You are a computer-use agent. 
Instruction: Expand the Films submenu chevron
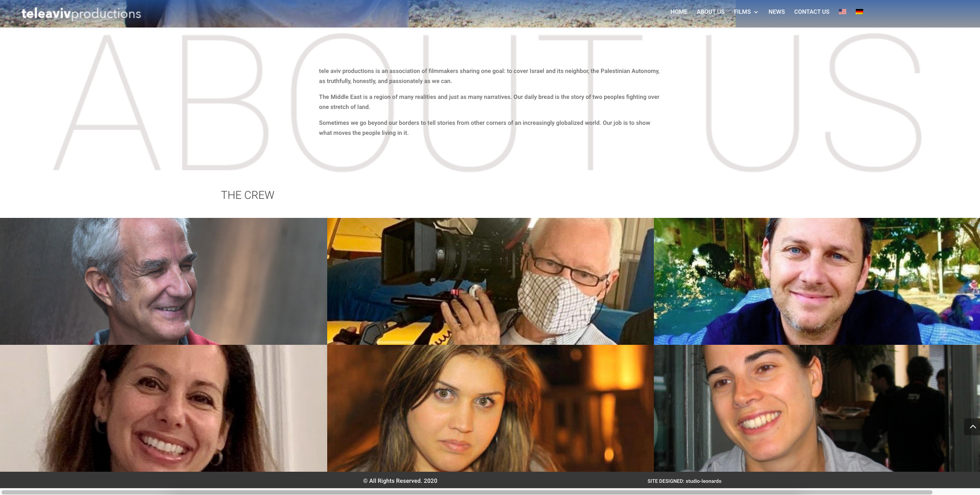(756, 12)
